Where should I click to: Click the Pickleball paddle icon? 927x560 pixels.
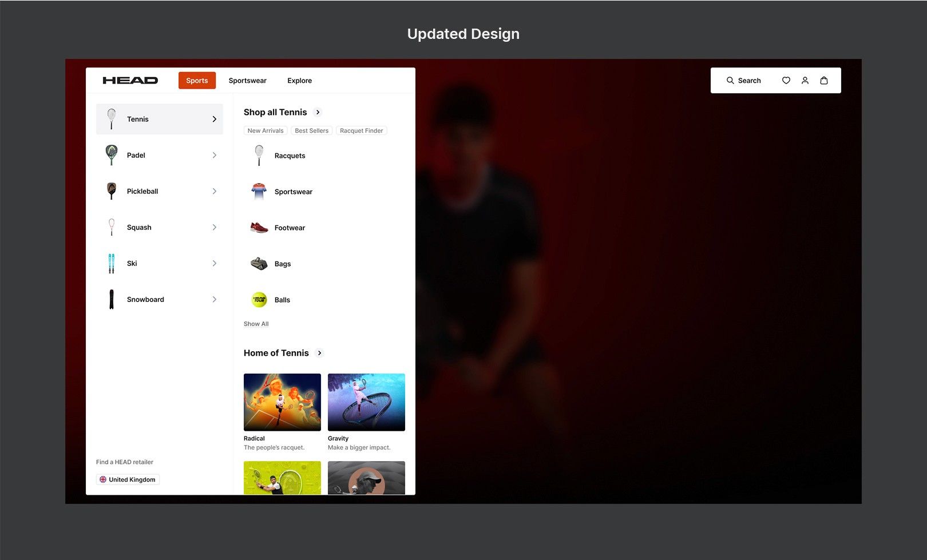click(112, 190)
